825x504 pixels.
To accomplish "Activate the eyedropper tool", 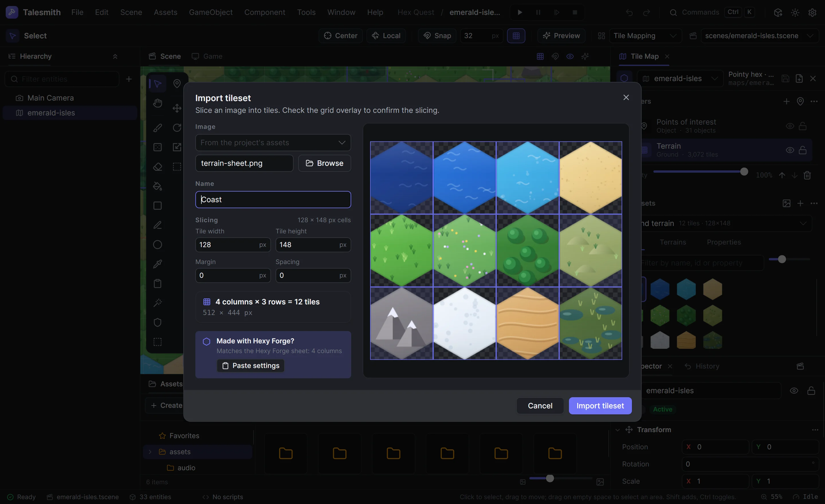I will (x=157, y=264).
